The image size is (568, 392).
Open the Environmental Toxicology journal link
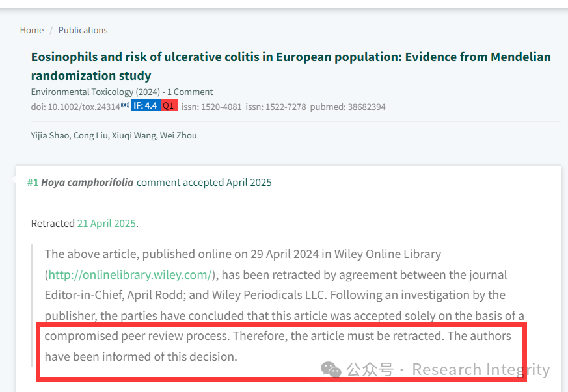tap(95, 92)
